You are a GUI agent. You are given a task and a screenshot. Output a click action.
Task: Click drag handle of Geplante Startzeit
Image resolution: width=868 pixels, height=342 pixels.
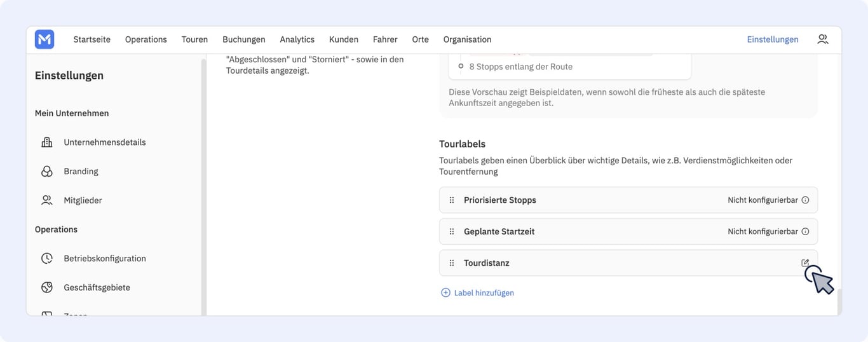point(452,231)
